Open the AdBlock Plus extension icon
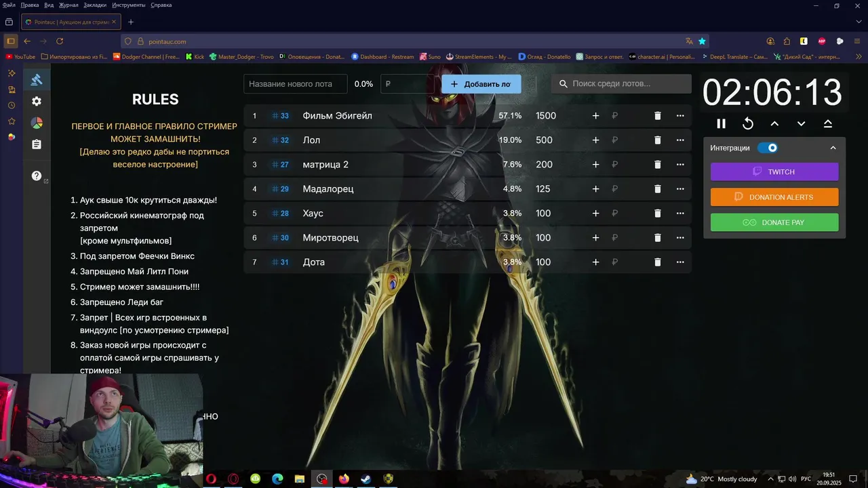 point(822,41)
